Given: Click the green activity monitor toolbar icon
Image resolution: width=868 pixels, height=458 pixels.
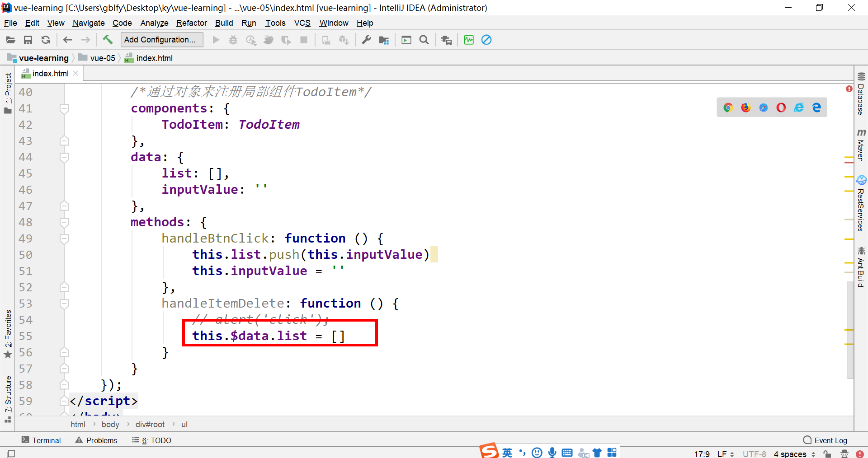Looking at the screenshot, I should pyautogui.click(x=469, y=40).
